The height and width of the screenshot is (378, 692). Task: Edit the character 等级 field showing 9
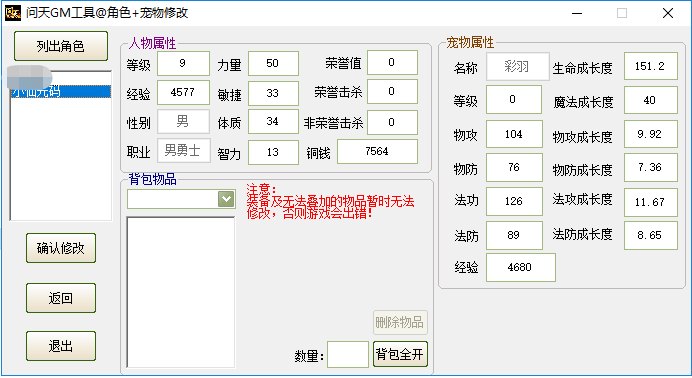(x=183, y=64)
